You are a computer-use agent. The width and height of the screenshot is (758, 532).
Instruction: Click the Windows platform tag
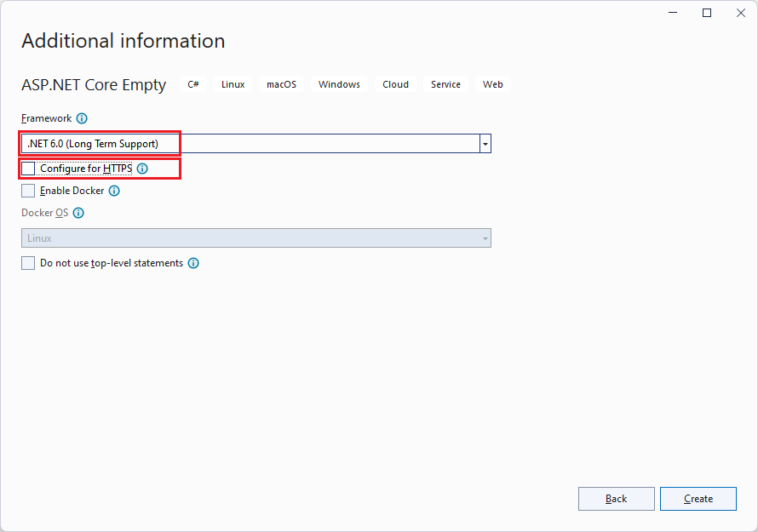pyautogui.click(x=339, y=84)
